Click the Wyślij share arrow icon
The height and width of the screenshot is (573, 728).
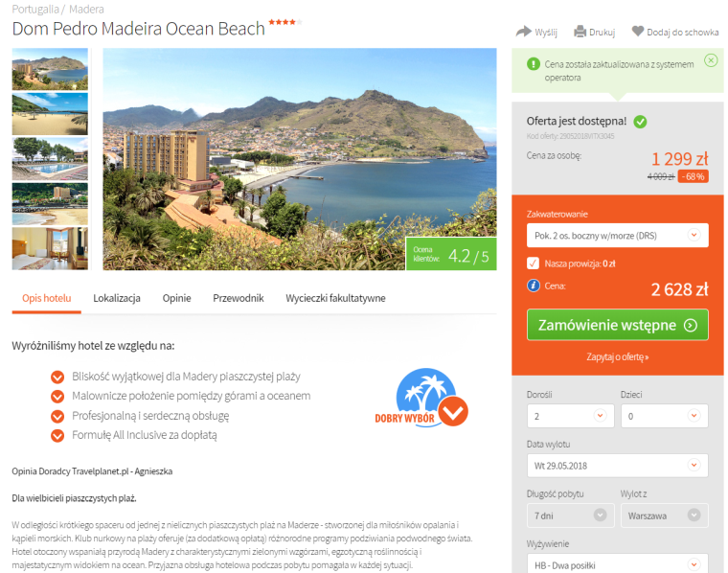click(x=524, y=32)
